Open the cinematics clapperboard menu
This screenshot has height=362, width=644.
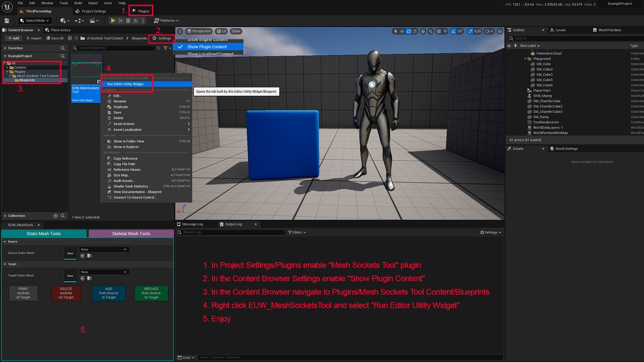95,21
